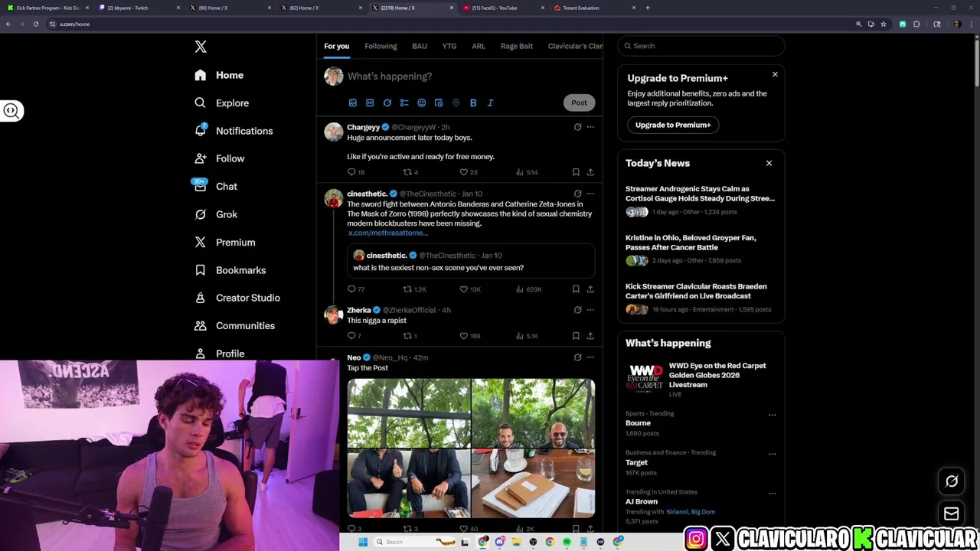Open the Chrome three-dot menu
The image size is (980, 551).
click(x=971, y=24)
